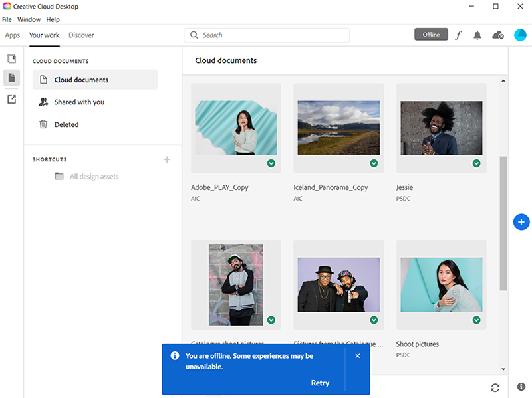Click the Retry button in offline banner
The width and height of the screenshot is (532, 398).
click(320, 383)
